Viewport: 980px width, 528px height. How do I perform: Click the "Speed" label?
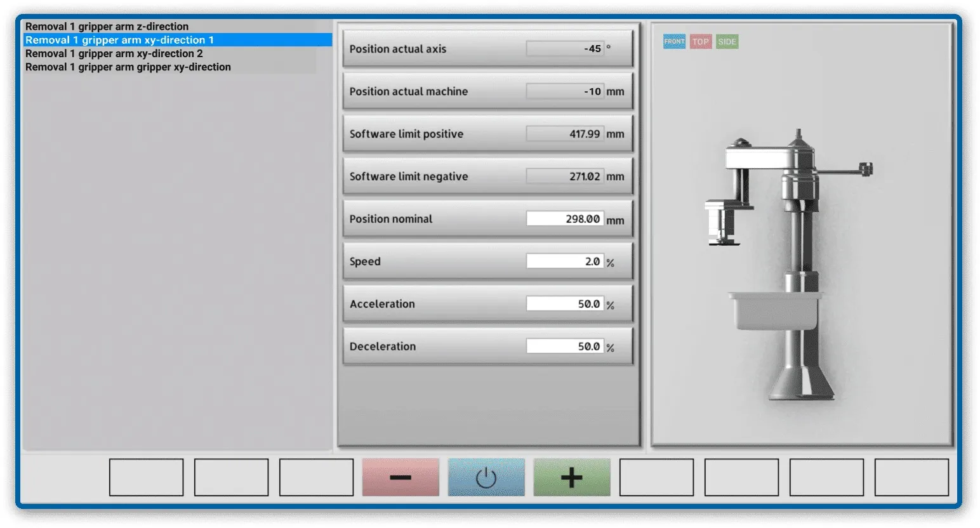[x=365, y=261]
